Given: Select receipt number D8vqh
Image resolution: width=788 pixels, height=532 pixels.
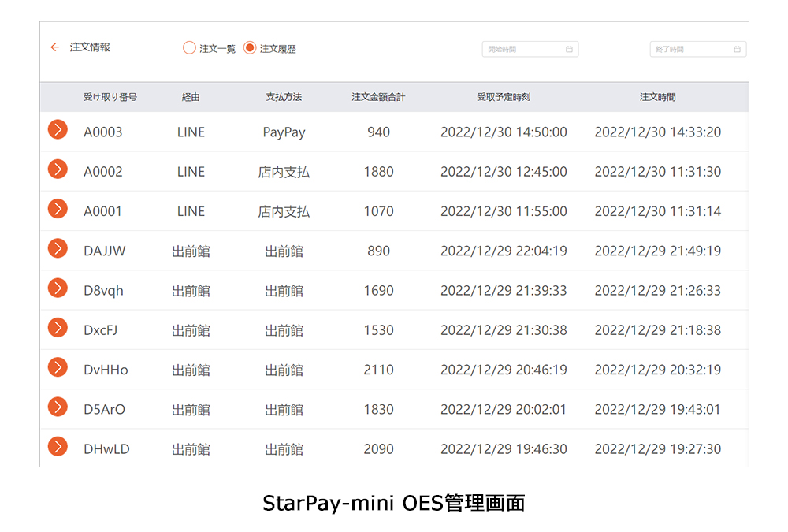Looking at the screenshot, I should pos(103,291).
